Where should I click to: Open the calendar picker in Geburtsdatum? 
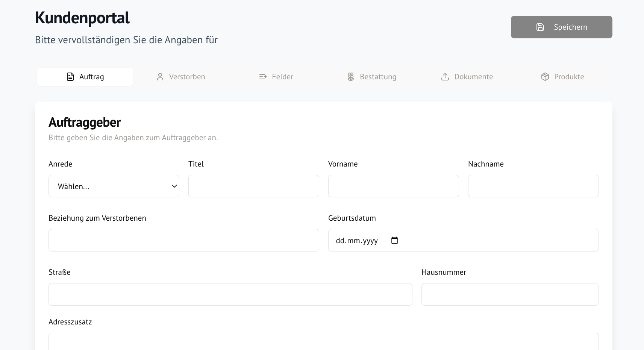pos(394,240)
